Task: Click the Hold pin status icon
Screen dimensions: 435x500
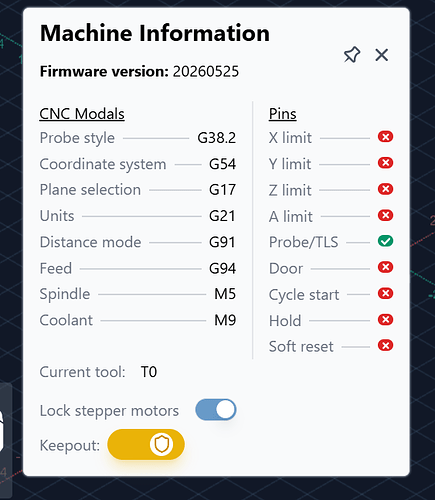Action: tap(385, 320)
